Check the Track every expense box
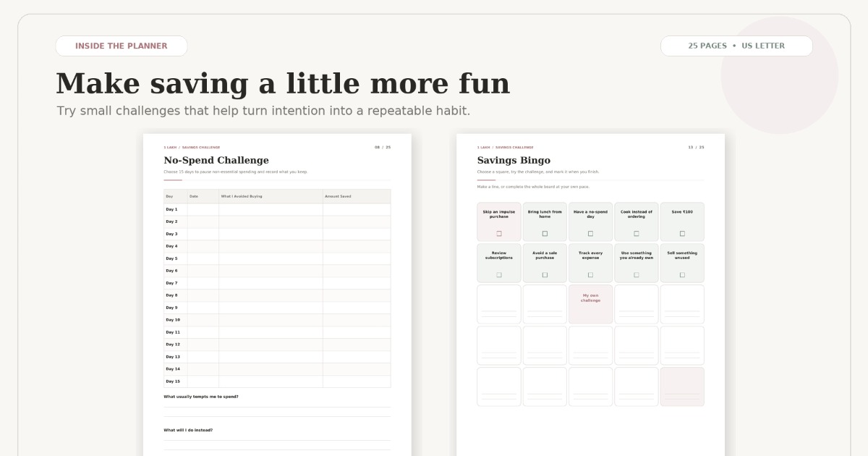The image size is (868, 456). coord(590,274)
